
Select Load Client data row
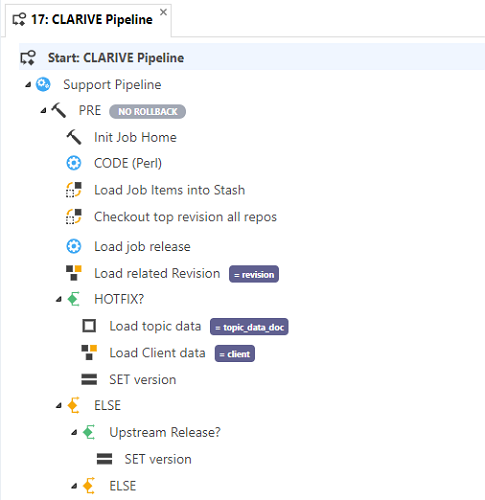click(157, 353)
